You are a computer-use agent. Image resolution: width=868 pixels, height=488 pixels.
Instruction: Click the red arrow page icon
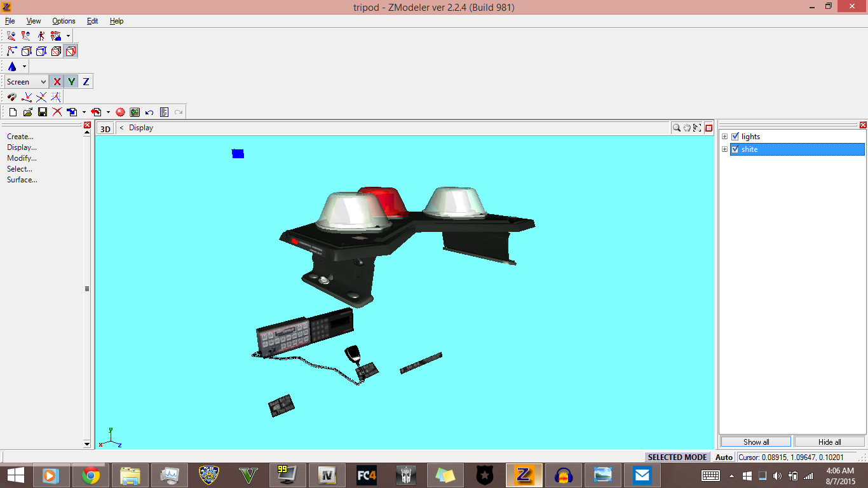pos(97,112)
